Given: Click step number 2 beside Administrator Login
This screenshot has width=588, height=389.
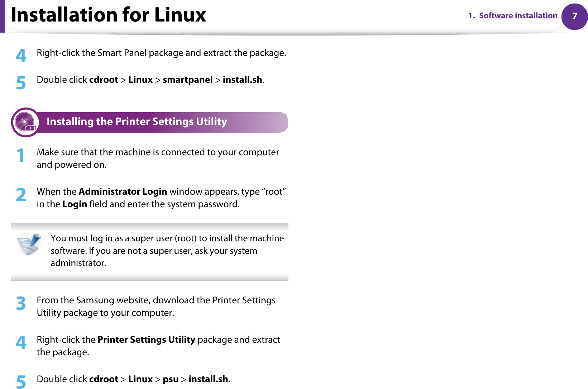Looking at the screenshot, I should 21,195.
